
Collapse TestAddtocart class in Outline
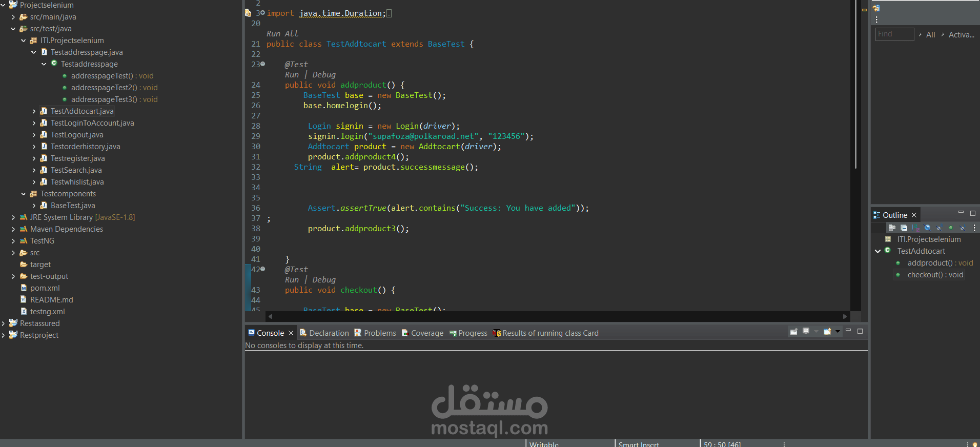[878, 251]
